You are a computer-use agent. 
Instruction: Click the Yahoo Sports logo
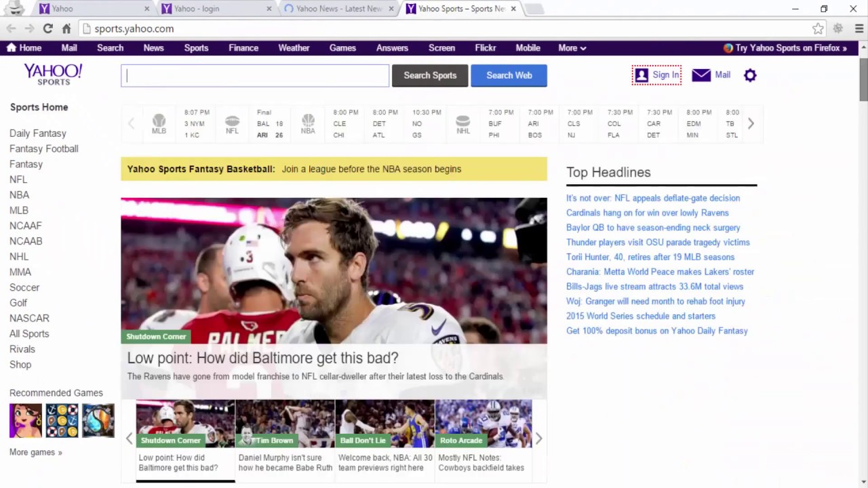coord(53,74)
